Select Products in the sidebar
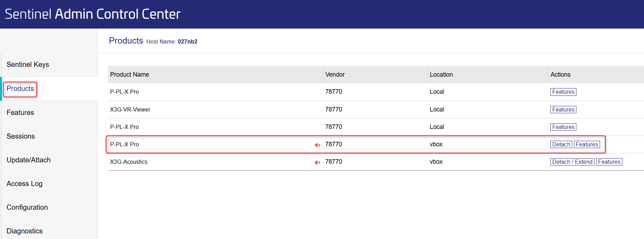644x239 pixels. click(20, 89)
